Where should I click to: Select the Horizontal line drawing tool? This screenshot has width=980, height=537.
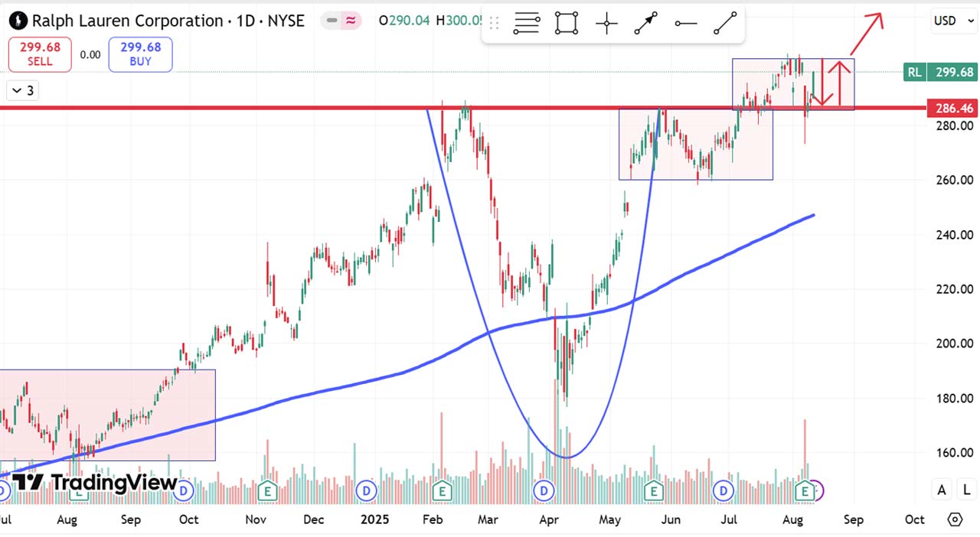[686, 23]
